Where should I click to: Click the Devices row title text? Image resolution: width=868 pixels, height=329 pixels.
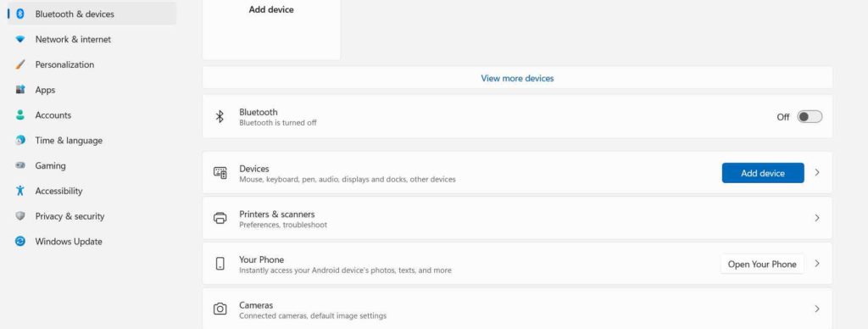(x=254, y=169)
